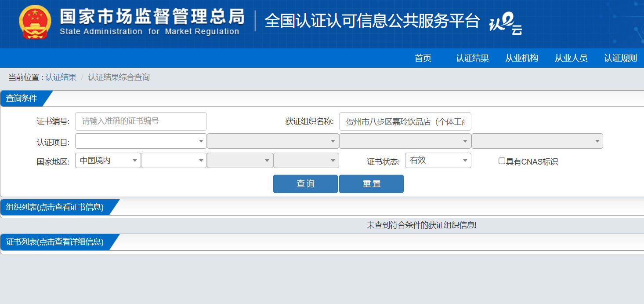Expand the first 认证项目 dropdown
The width and height of the screenshot is (644, 304).
tap(141, 141)
